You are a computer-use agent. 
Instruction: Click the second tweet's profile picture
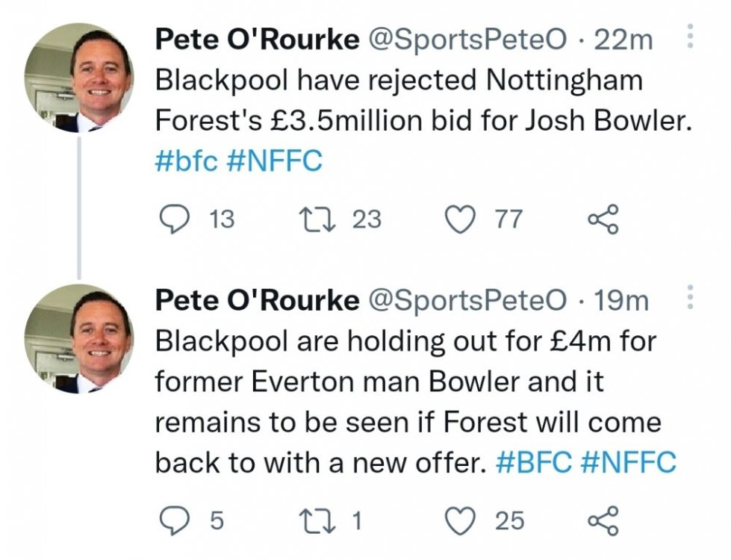[78, 338]
